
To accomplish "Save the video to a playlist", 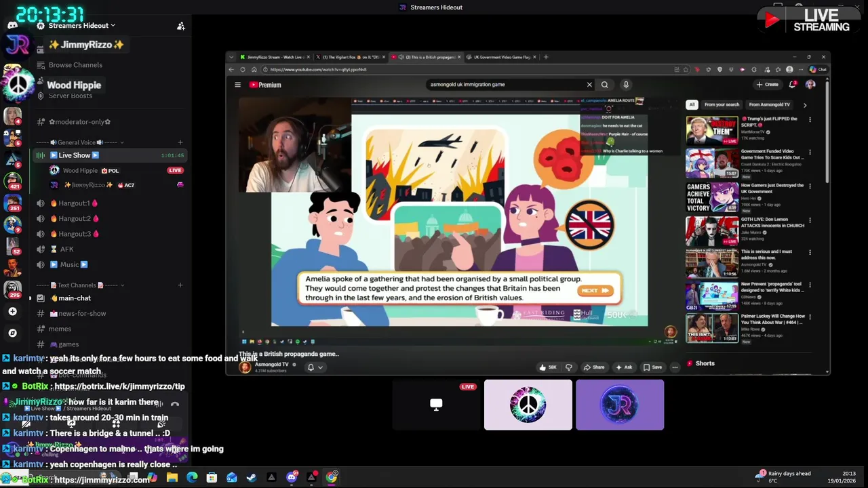I will 653,367.
